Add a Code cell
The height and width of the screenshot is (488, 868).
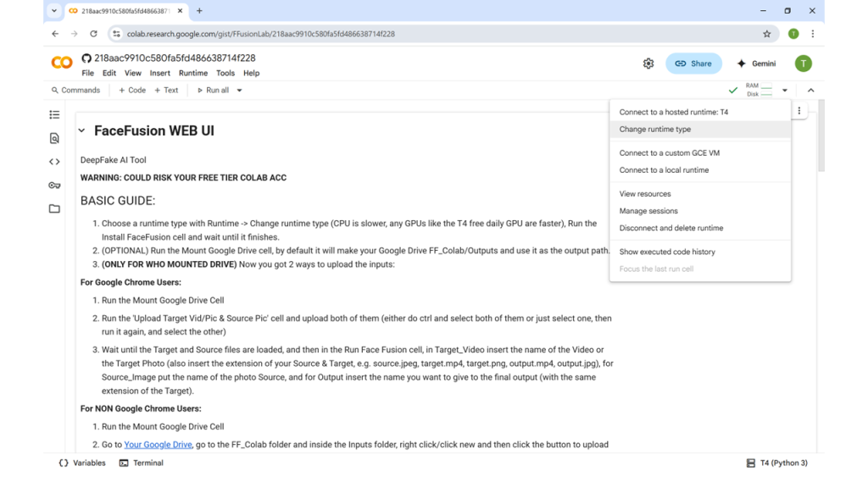pyautogui.click(x=132, y=90)
